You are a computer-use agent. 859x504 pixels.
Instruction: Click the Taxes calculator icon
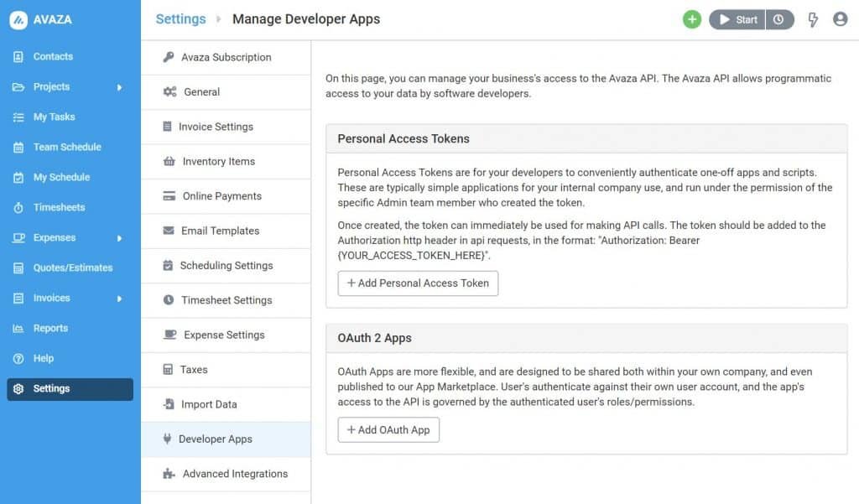[x=167, y=369]
